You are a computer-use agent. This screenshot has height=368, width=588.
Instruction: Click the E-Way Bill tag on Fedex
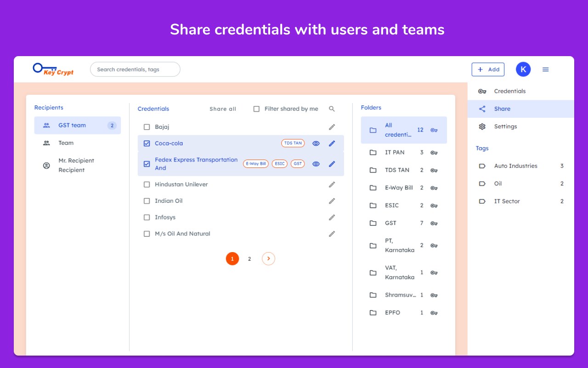coord(256,164)
